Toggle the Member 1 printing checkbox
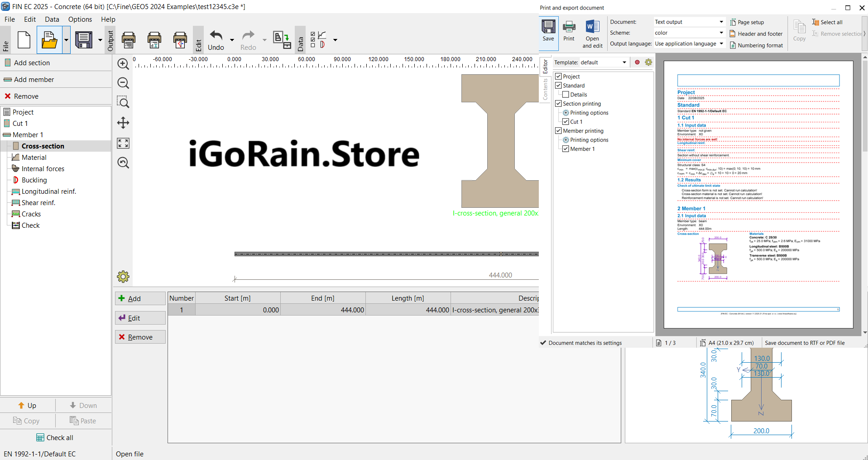Viewport: 868px width, 460px height. [566, 149]
